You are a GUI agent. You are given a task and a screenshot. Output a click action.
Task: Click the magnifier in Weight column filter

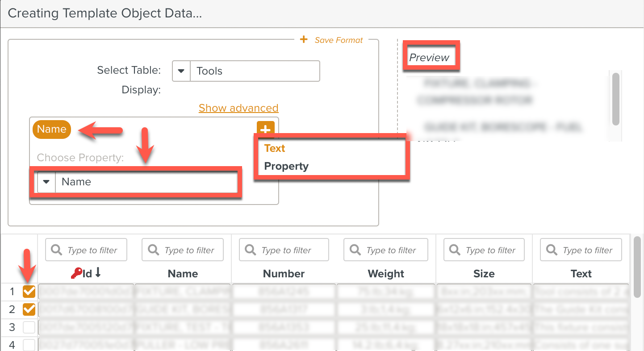pos(355,250)
